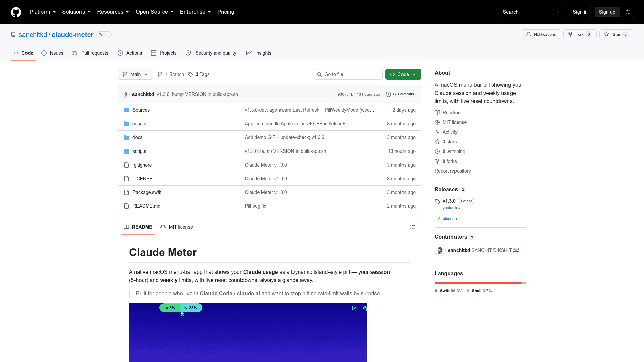This screenshot has height=362, width=644.
Task: Open the sanchitkd owner link in breadcrumb
Action: tap(33, 35)
